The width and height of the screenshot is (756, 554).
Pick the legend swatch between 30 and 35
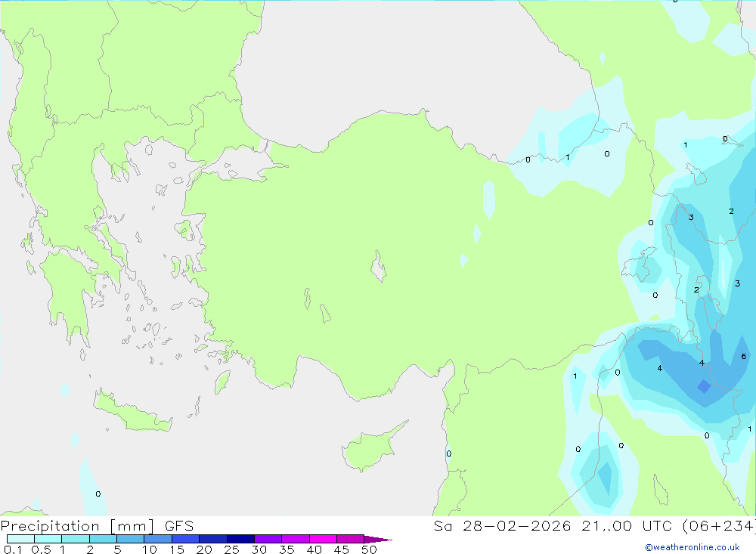pos(268,539)
